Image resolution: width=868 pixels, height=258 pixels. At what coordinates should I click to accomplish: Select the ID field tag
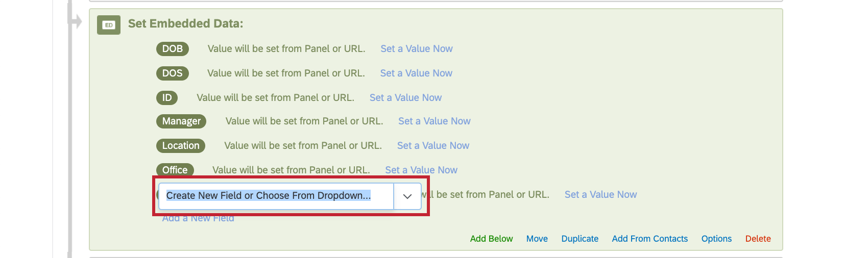click(167, 98)
